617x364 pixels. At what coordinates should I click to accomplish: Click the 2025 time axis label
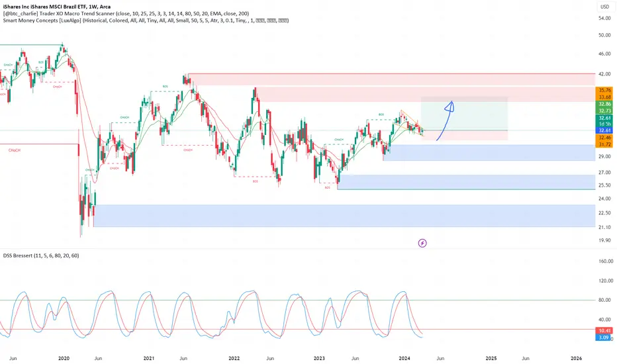click(491, 358)
